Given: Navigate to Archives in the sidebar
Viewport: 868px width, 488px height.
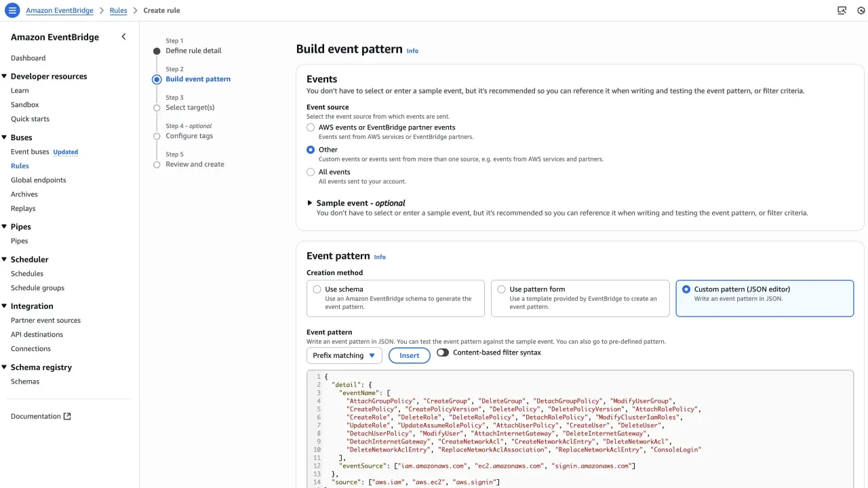Looking at the screenshot, I should click(24, 195).
